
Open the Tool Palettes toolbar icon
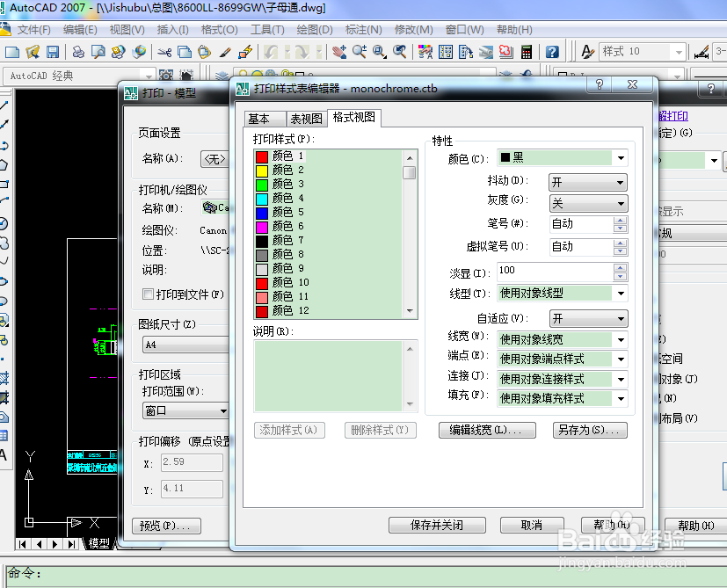click(x=466, y=52)
